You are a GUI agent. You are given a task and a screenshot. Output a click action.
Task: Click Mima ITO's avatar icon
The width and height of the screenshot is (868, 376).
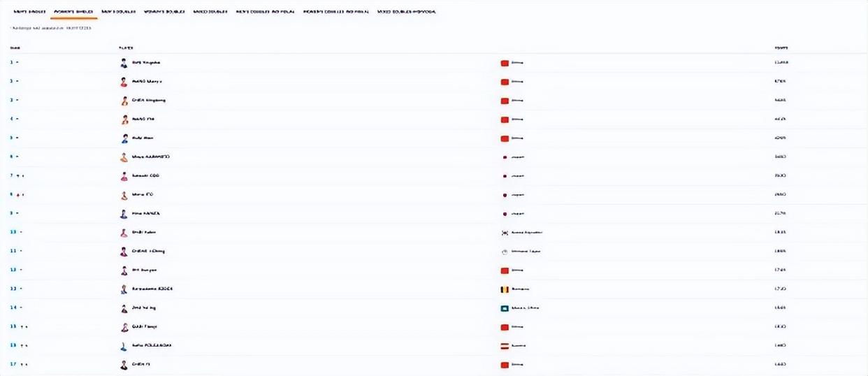124,195
